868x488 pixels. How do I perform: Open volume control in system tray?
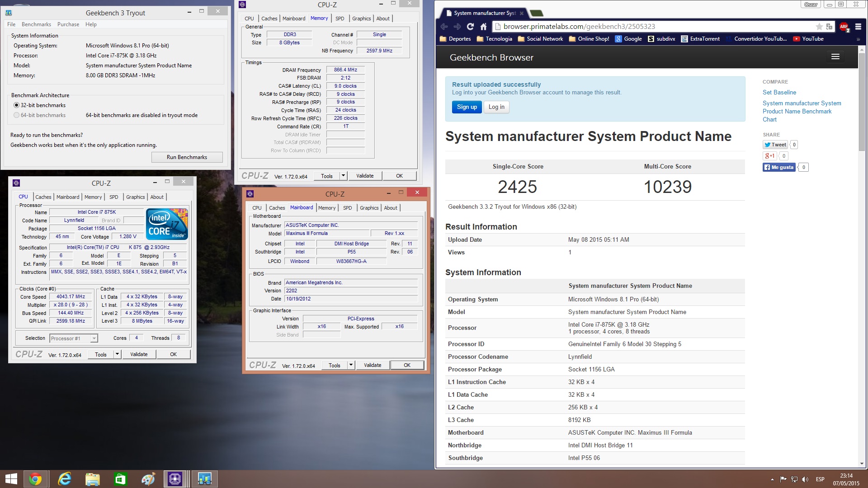tap(805, 479)
